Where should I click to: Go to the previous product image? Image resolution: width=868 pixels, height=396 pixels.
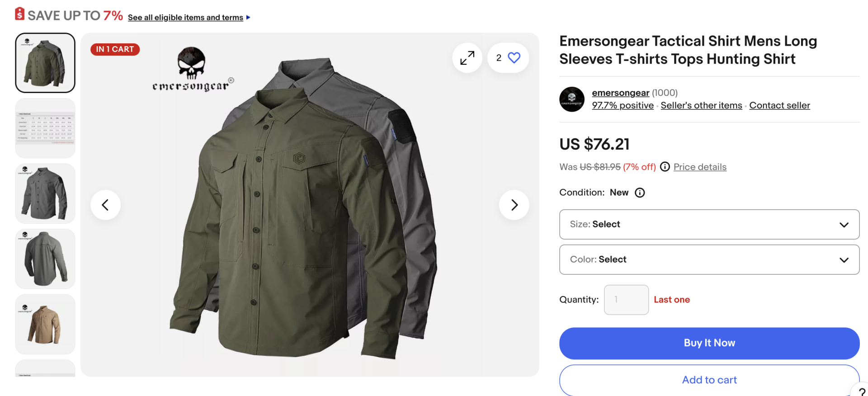105,205
